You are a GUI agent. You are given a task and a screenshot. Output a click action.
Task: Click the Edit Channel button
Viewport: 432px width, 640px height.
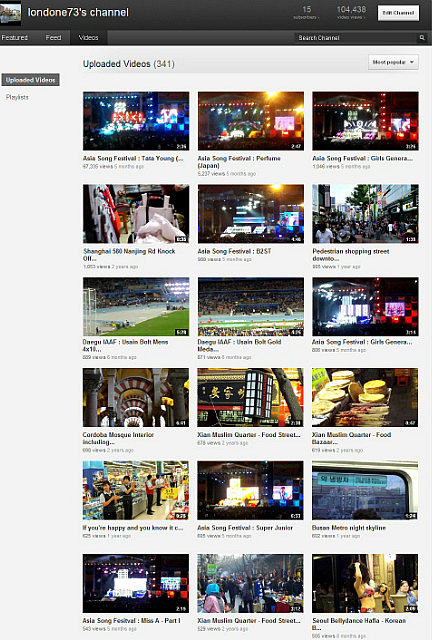click(398, 13)
